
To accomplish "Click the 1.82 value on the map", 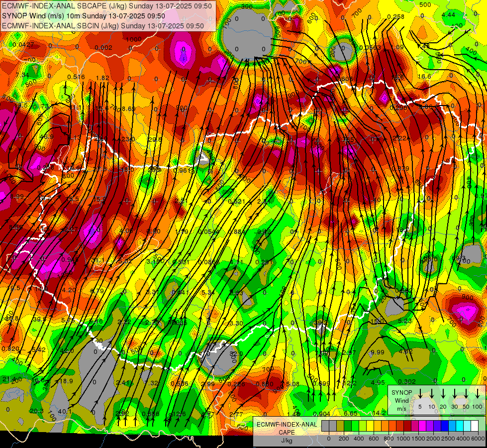I will click(102, 78).
